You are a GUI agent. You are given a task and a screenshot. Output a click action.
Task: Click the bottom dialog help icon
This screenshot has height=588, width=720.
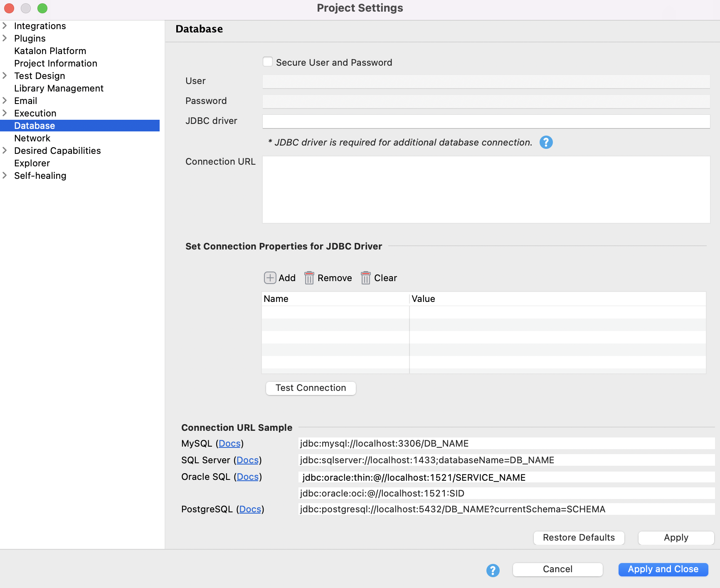493,570
